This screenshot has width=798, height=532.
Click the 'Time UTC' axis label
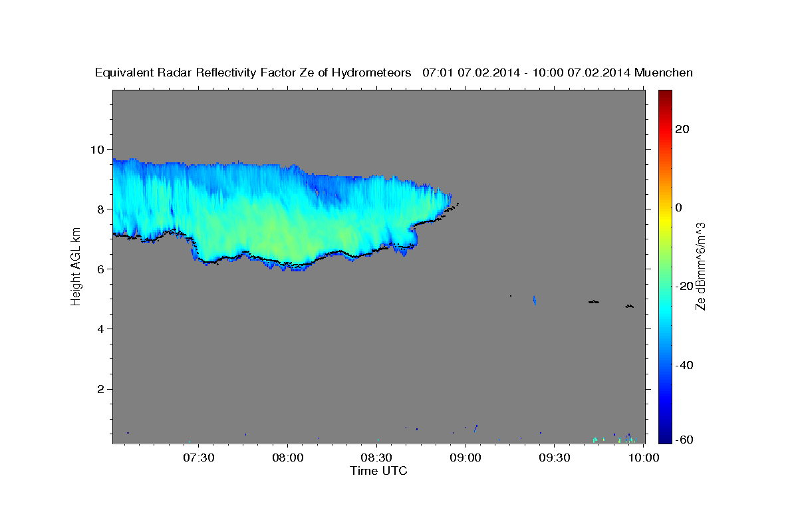[x=378, y=471]
